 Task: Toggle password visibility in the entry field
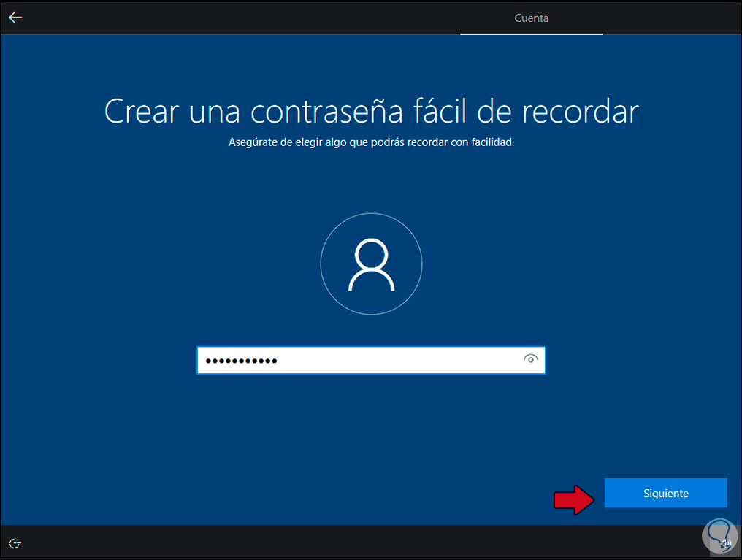[531, 359]
